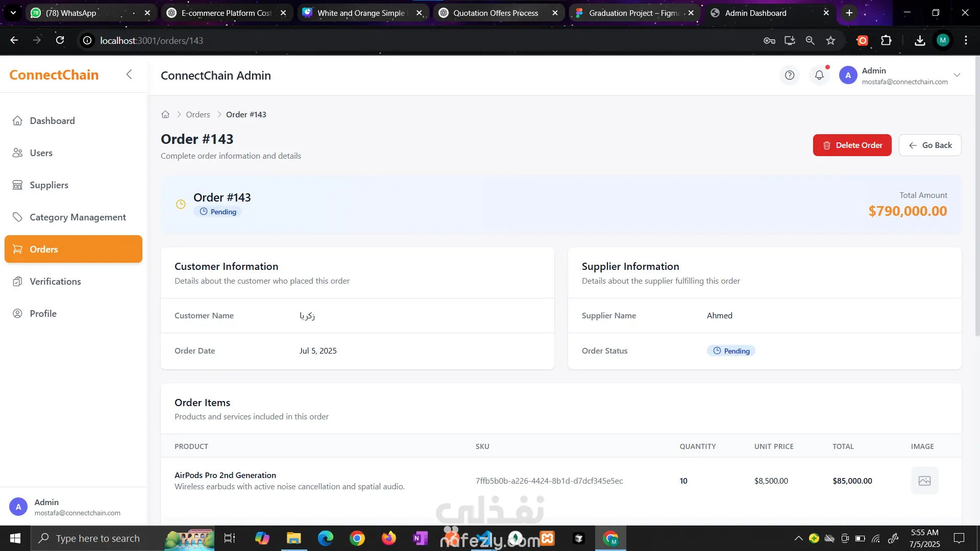Open the browser extensions puzzle icon
Screen dimensions: 980x551
pos(887,40)
